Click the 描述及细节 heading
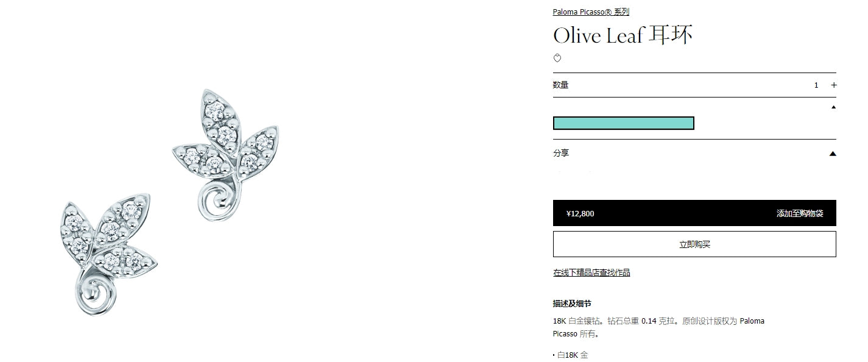This screenshot has height=362, width=868. (x=572, y=303)
